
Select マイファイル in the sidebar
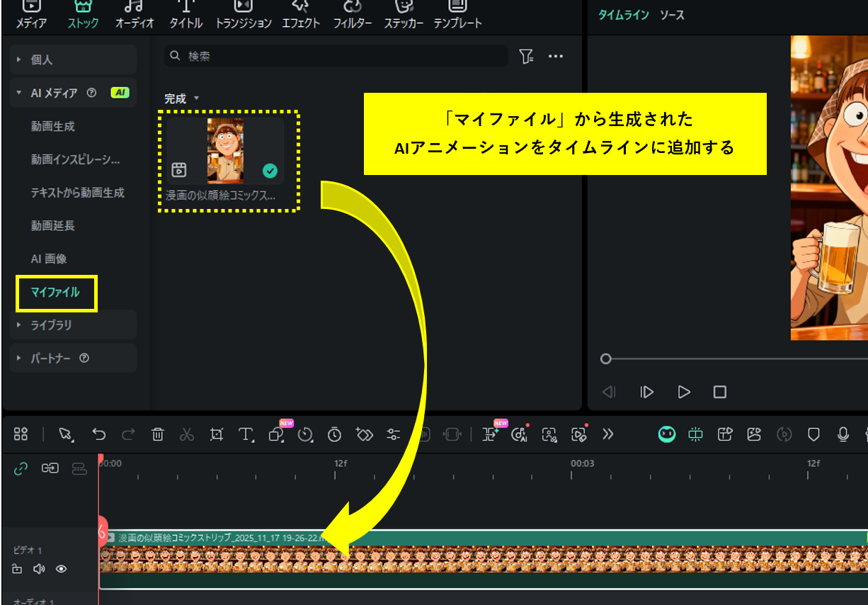pyautogui.click(x=56, y=292)
